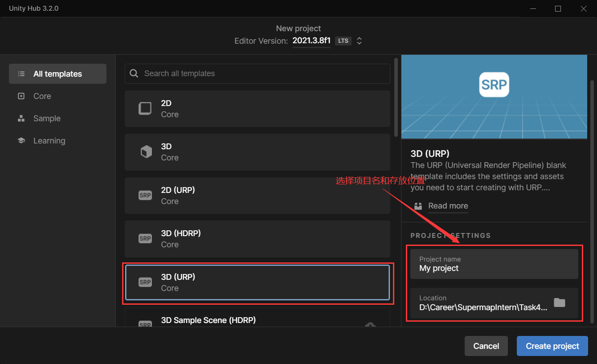Click the download icon on 3D Sample Scene
The height and width of the screenshot is (364, 597).
370,325
